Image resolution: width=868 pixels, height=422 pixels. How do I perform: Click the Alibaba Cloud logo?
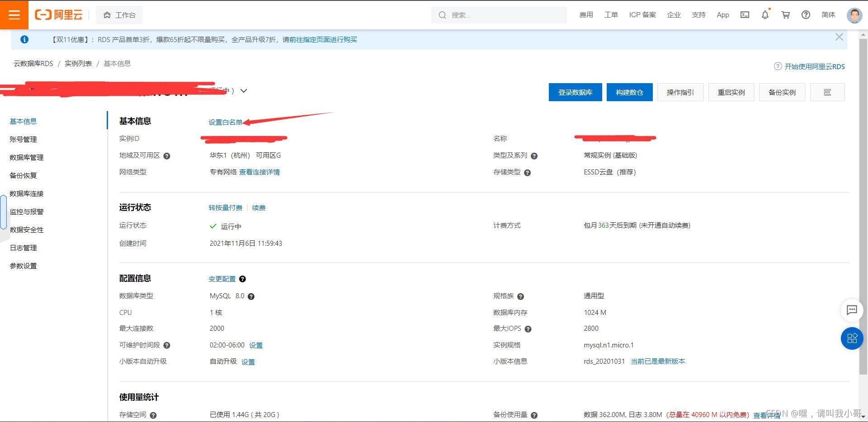coord(59,15)
